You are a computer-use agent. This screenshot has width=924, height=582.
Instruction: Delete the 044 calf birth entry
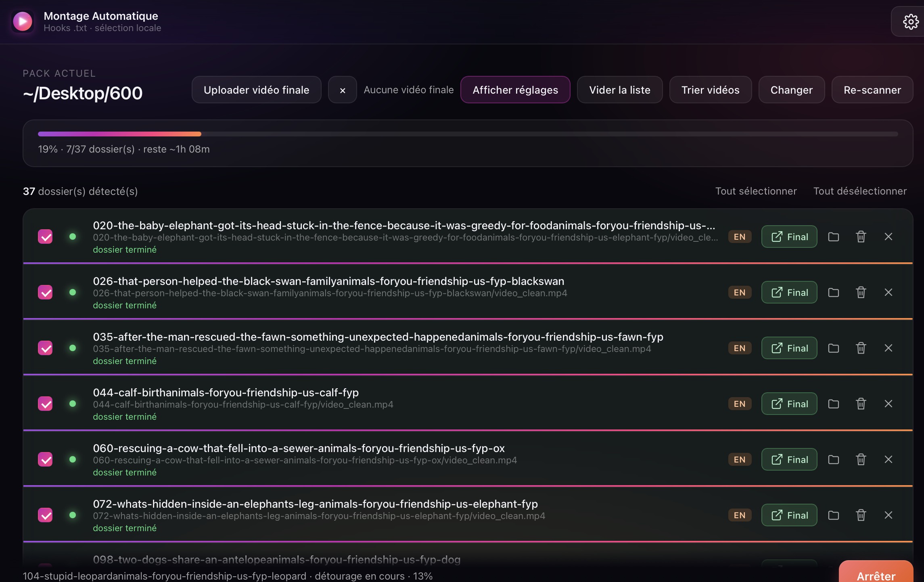[x=861, y=404]
